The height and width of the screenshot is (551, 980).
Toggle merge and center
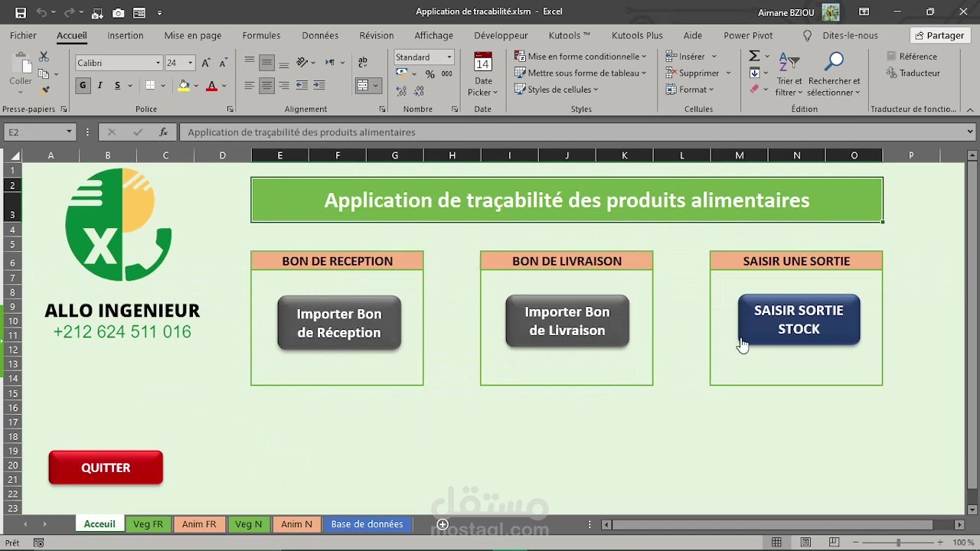[x=363, y=86]
